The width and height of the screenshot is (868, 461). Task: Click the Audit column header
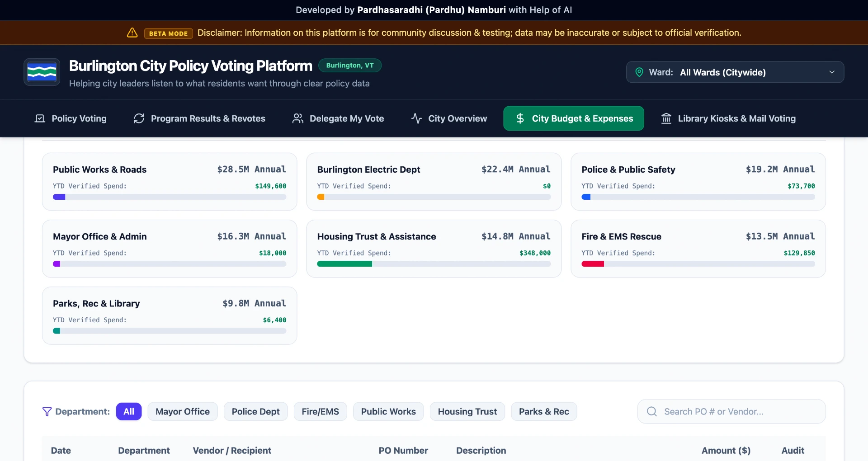pos(793,451)
